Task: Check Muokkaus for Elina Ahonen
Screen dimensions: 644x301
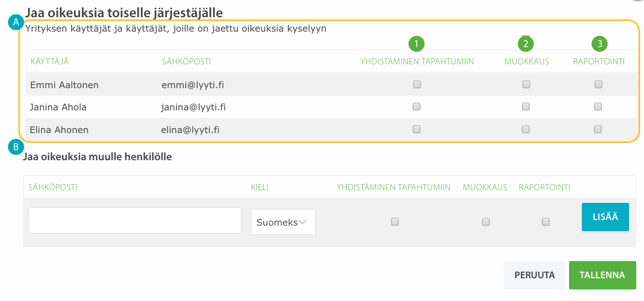Action: (526, 129)
